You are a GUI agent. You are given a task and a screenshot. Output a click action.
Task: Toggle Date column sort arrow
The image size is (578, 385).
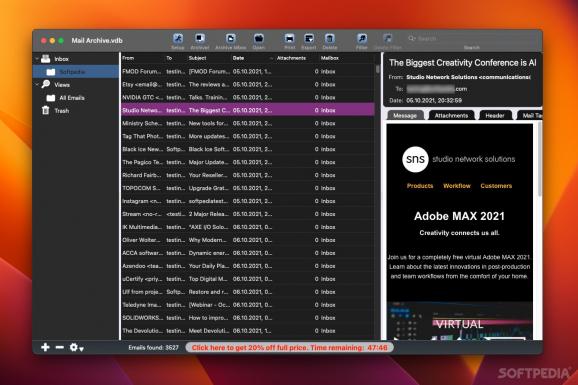tap(271, 58)
